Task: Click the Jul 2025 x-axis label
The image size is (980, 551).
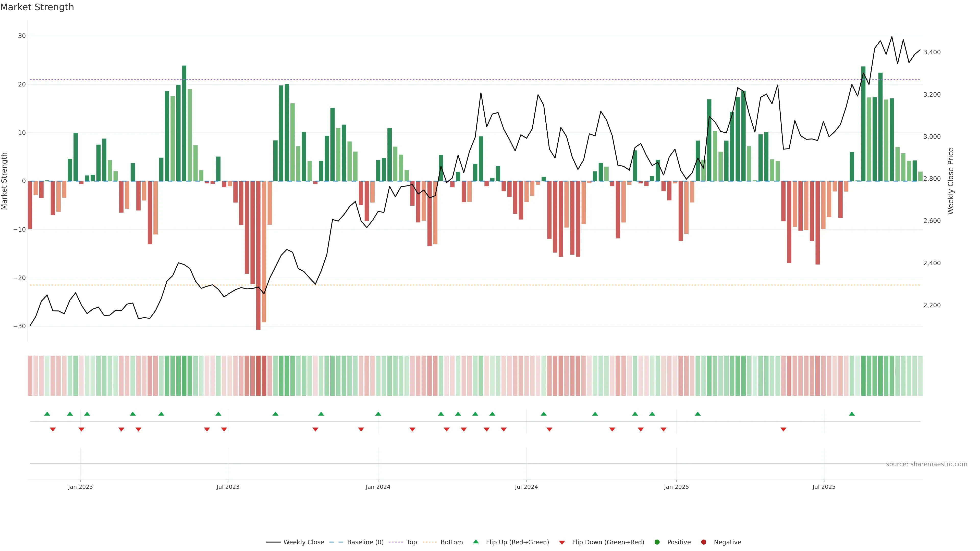Action: 824,487
